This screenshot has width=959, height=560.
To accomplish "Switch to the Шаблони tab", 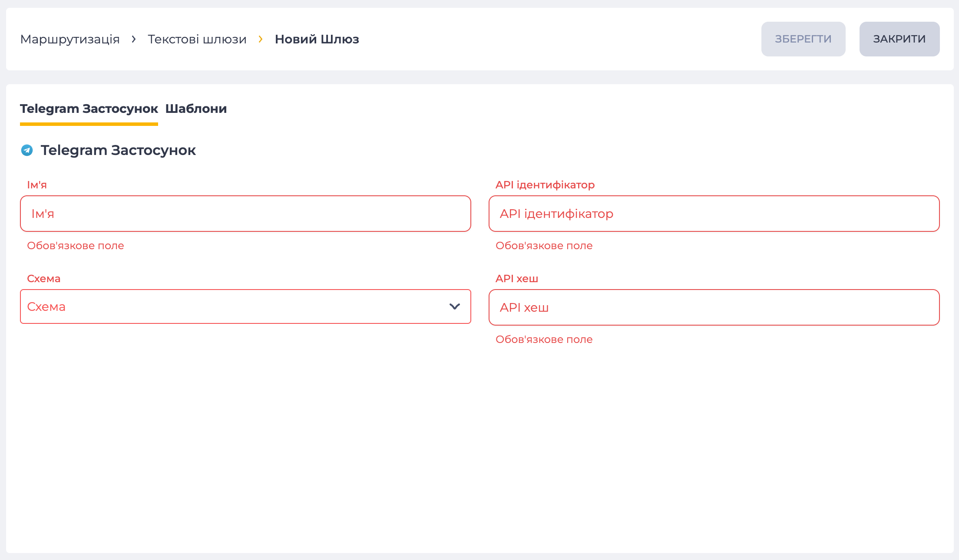I will [x=196, y=109].
